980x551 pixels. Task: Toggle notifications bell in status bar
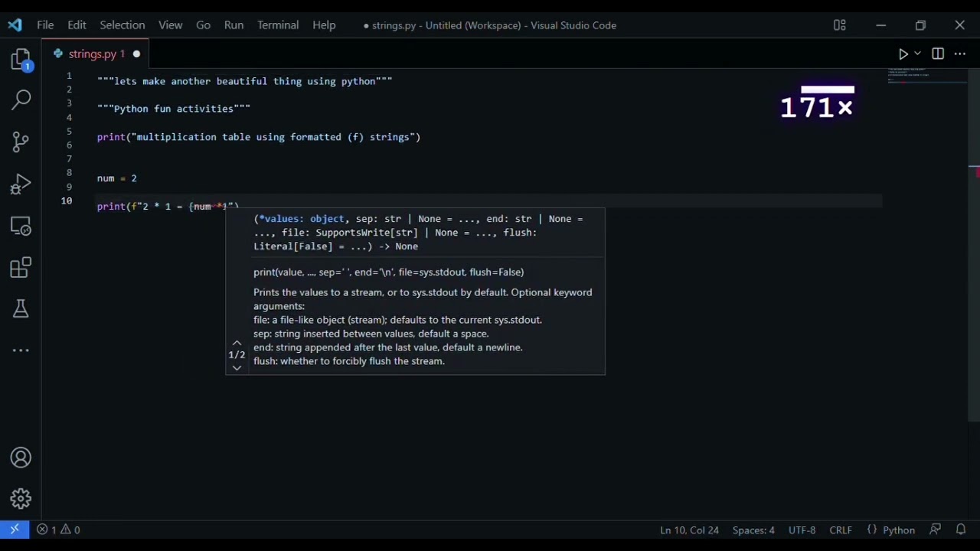pos(961,530)
